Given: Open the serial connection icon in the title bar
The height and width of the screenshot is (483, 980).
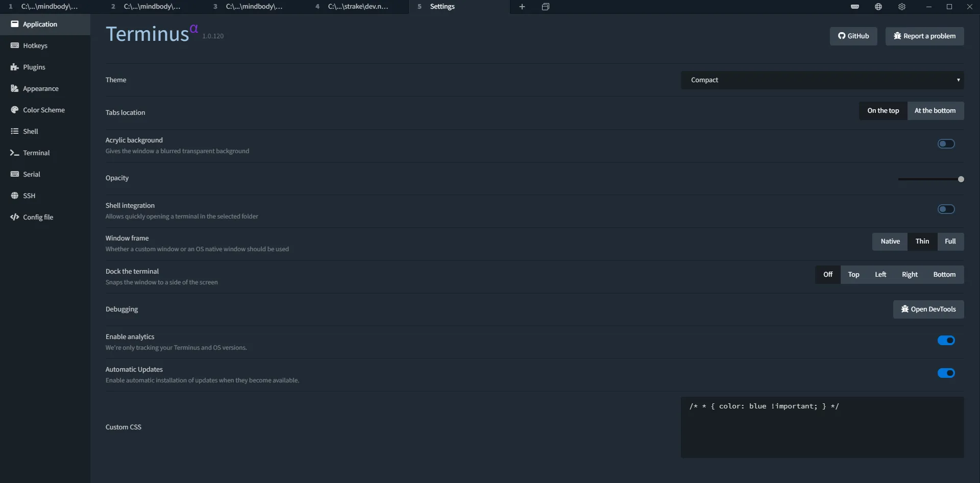Looking at the screenshot, I should click(x=855, y=7).
